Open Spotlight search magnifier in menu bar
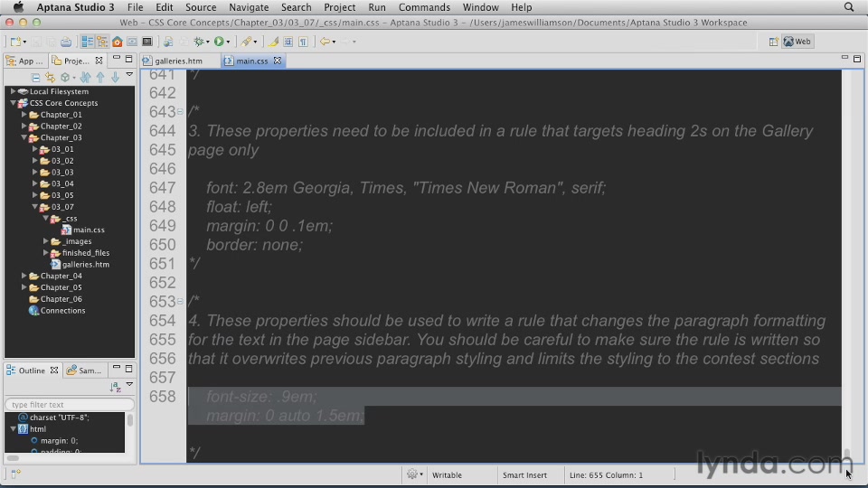 (849, 7)
